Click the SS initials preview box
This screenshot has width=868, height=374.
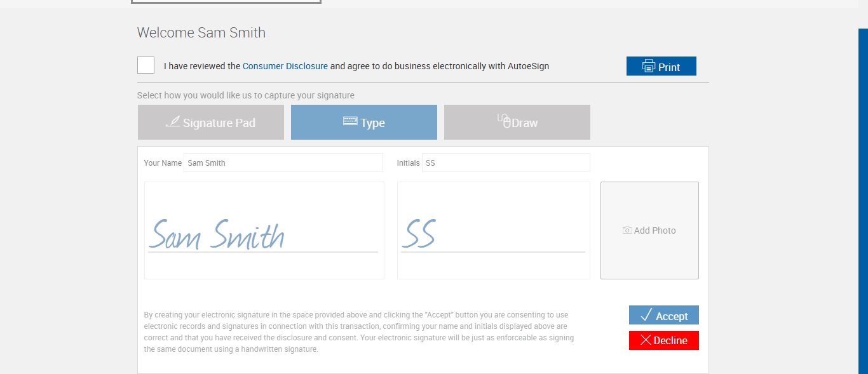[493, 230]
